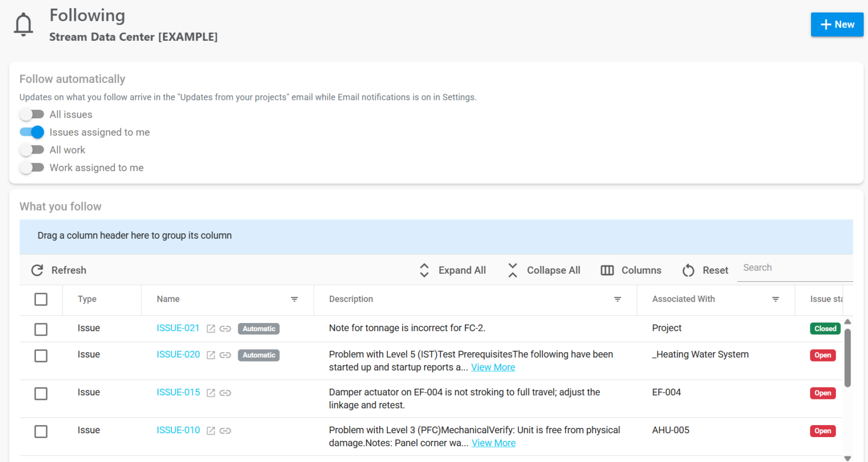Copy link icon for ISSUE-021
Screen dimensions: 868x462
(x=226, y=328)
